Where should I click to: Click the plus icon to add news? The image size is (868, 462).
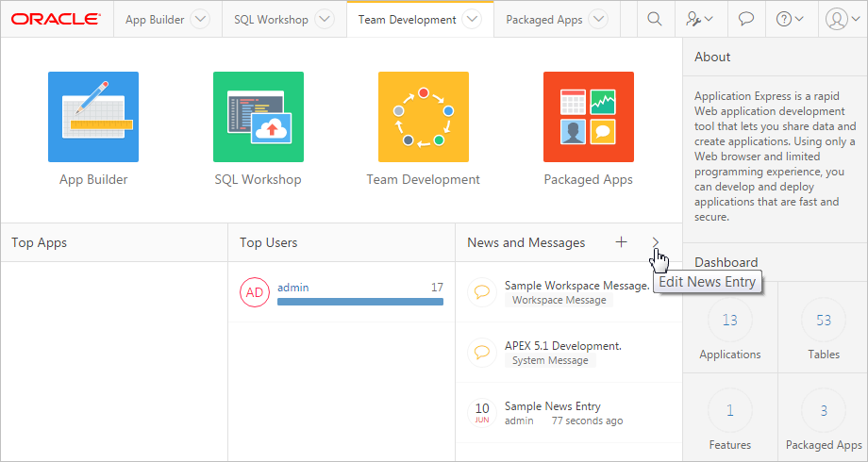(621, 242)
